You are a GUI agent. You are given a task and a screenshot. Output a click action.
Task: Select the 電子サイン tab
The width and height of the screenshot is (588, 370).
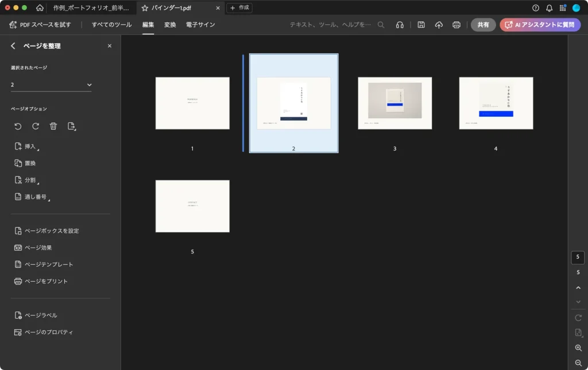[x=200, y=25]
